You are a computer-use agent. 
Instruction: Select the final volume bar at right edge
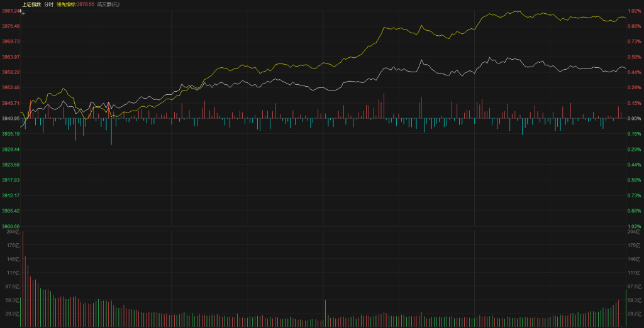point(626,309)
